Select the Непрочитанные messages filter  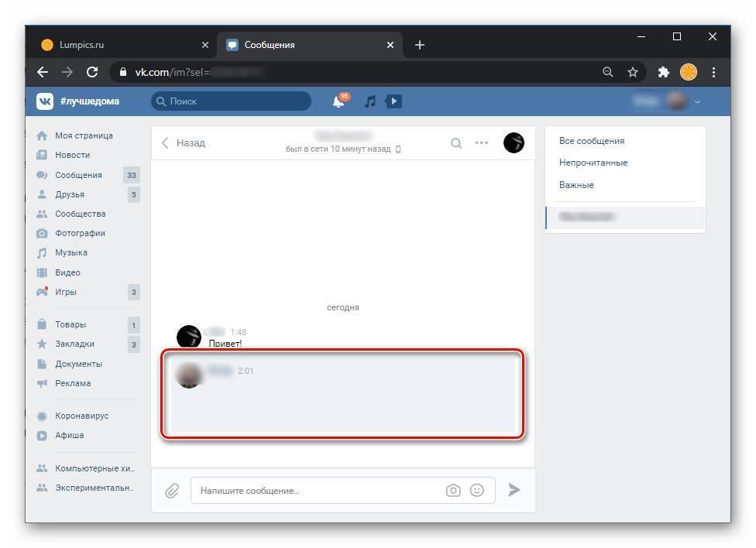pyautogui.click(x=593, y=163)
